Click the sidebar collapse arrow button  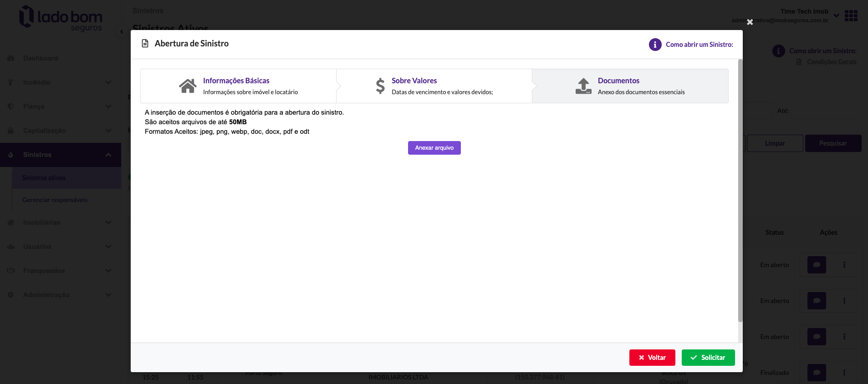pyautogui.click(x=121, y=32)
